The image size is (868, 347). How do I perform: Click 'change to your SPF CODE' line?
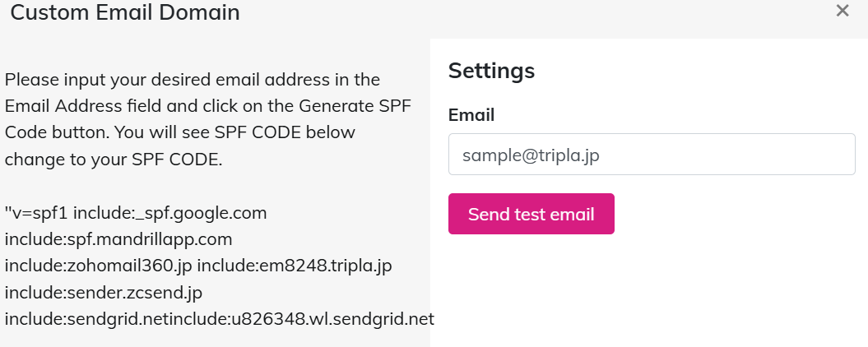coord(113,160)
